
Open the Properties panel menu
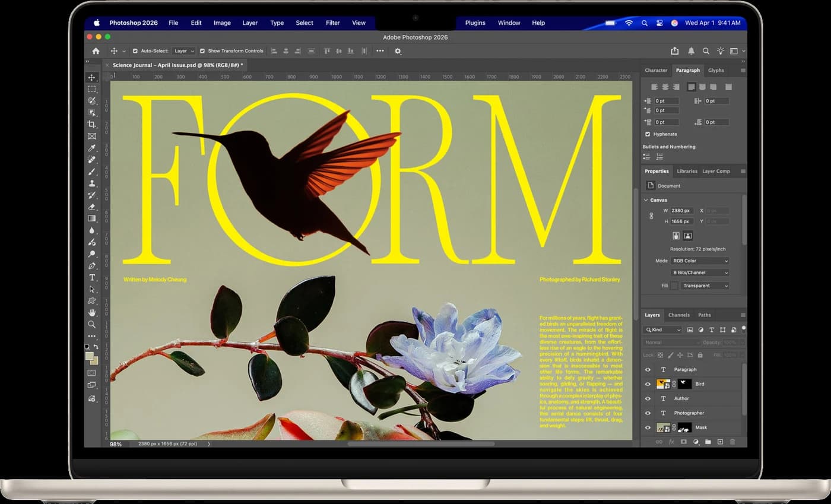pyautogui.click(x=743, y=171)
